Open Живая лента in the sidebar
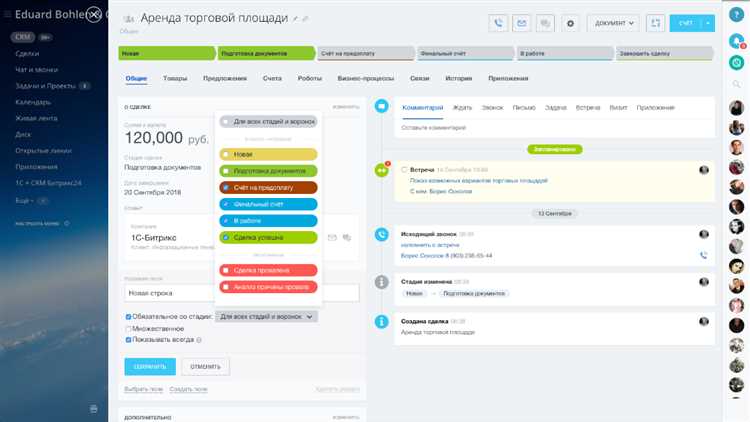The image size is (750, 422). pyautogui.click(x=36, y=118)
